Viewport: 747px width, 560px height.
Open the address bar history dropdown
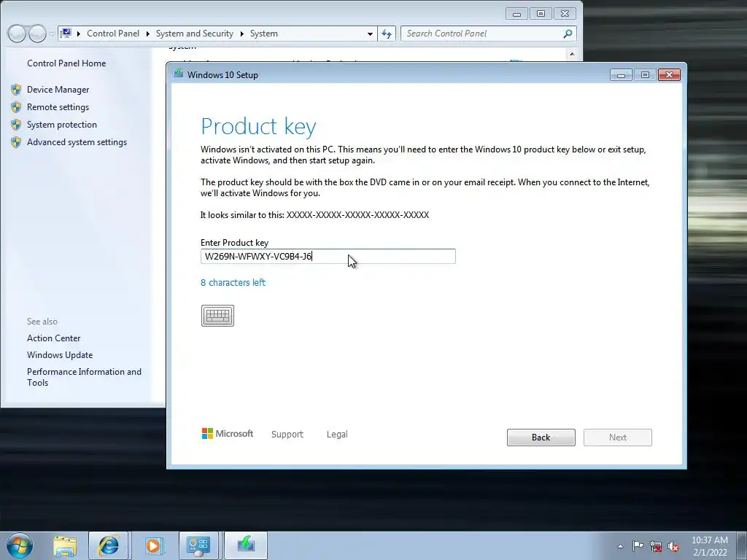(x=370, y=34)
